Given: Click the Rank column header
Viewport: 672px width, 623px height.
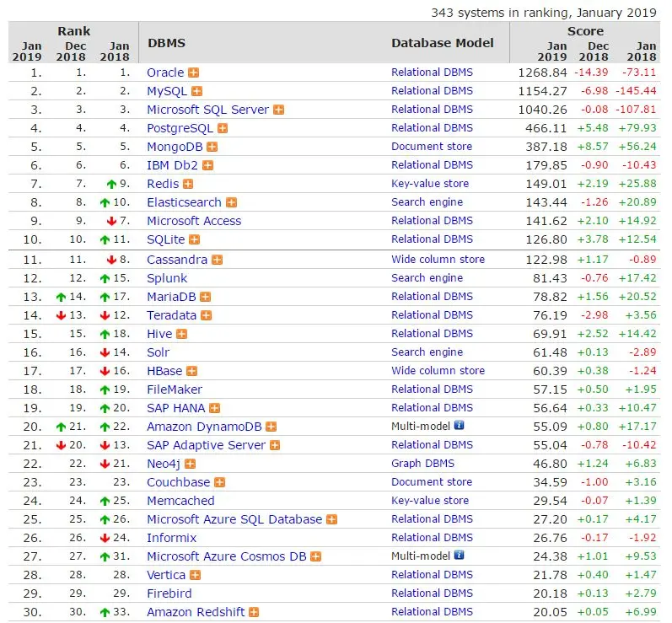Looking at the screenshot, I should 73,31.
